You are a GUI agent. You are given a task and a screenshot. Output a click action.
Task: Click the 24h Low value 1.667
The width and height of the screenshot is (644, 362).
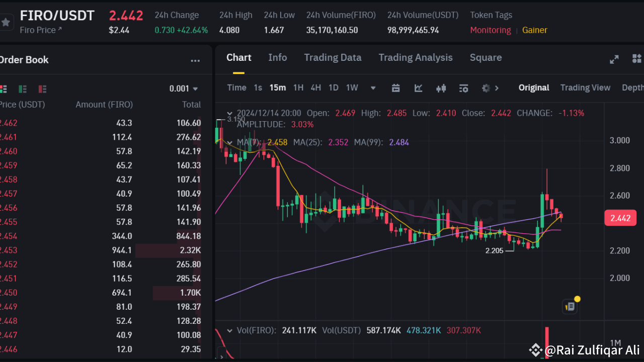click(x=274, y=30)
